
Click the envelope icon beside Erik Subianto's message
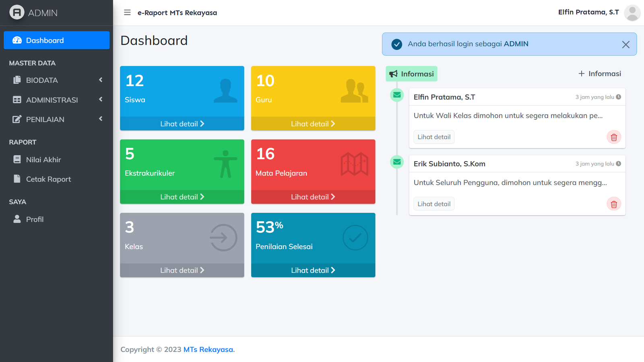(397, 162)
